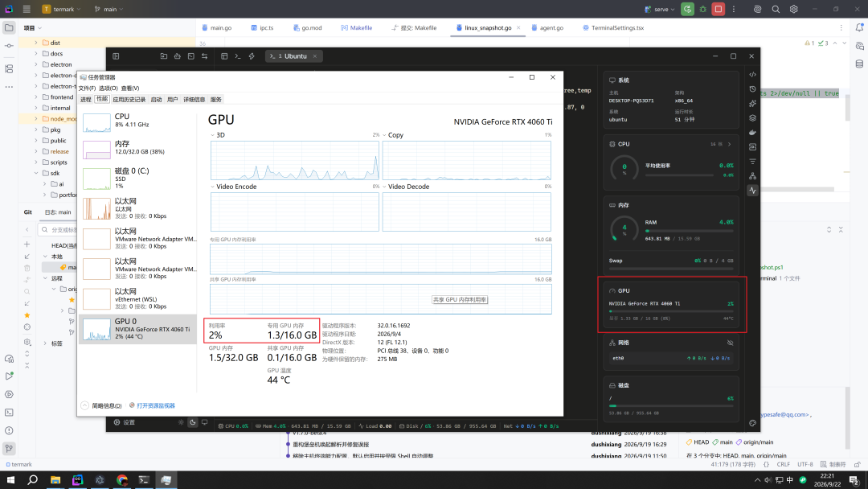Select the GPU 0 item in Task Manager sidebar
868x489 pixels.
[138, 329]
